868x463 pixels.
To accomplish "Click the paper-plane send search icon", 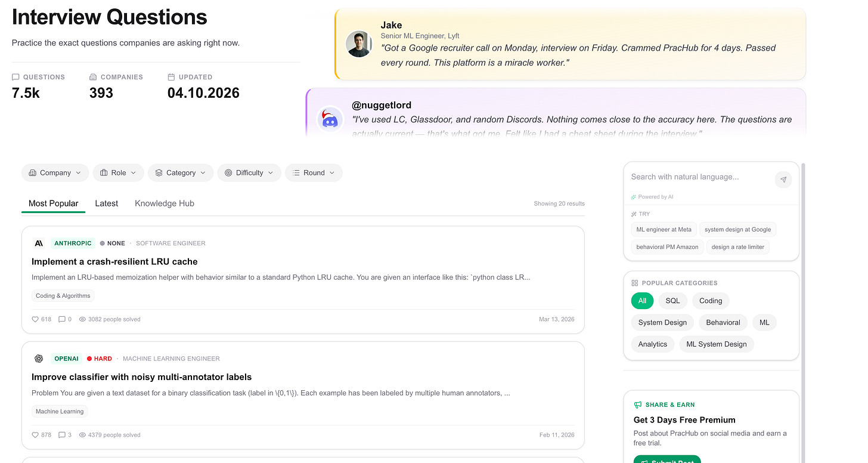I will click(783, 180).
